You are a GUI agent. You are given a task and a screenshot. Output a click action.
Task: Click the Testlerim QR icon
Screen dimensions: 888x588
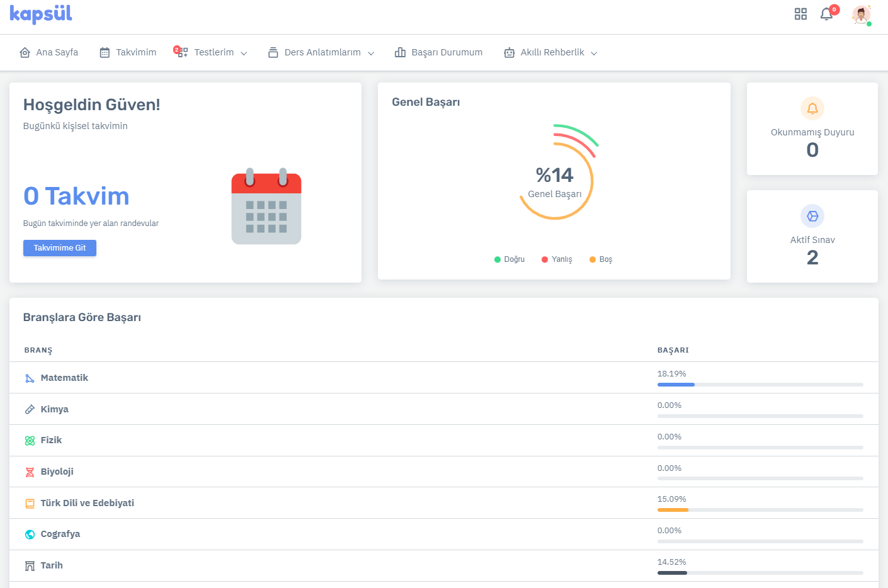coord(183,53)
